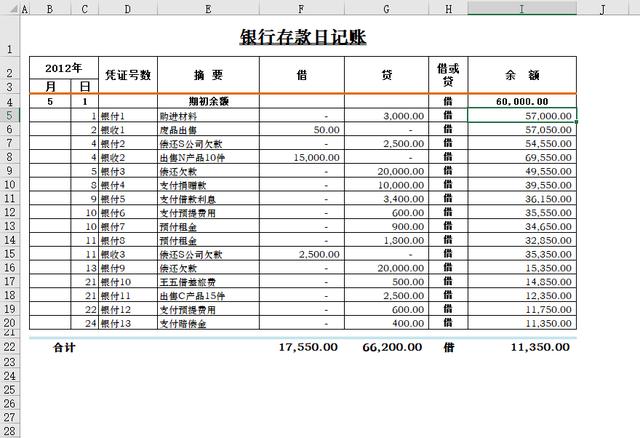The image size is (640, 438).
Task: Click the credit amount 400.00
Action: point(386,323)
